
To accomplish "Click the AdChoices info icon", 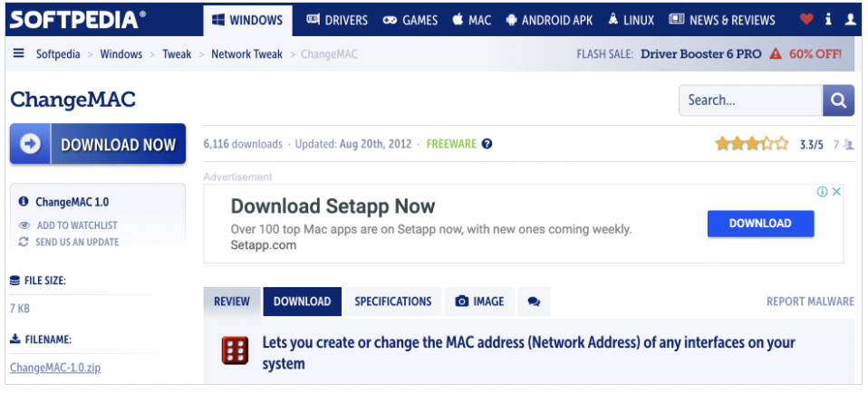I will tap(822, 191).
